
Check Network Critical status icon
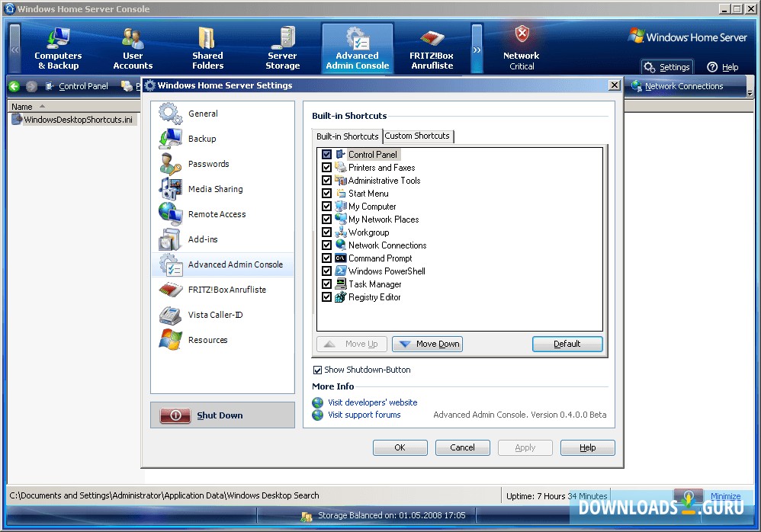[x=521, y=46]
